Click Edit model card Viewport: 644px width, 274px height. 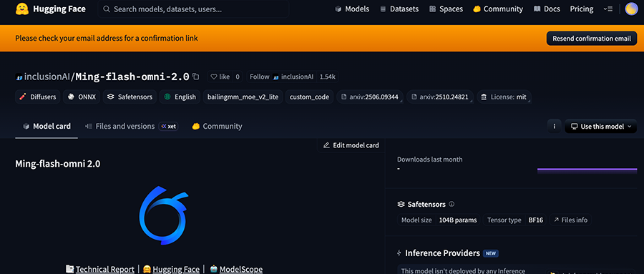tap(351, 145)
